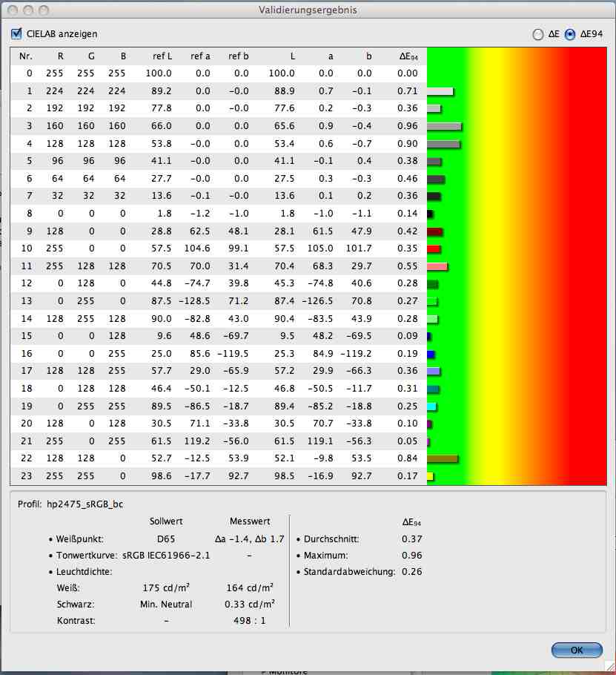Image resolution: width=616 pixels, height=675 pixels.
Task: Minimize the window using the title bar button
Action: (29, 10)
